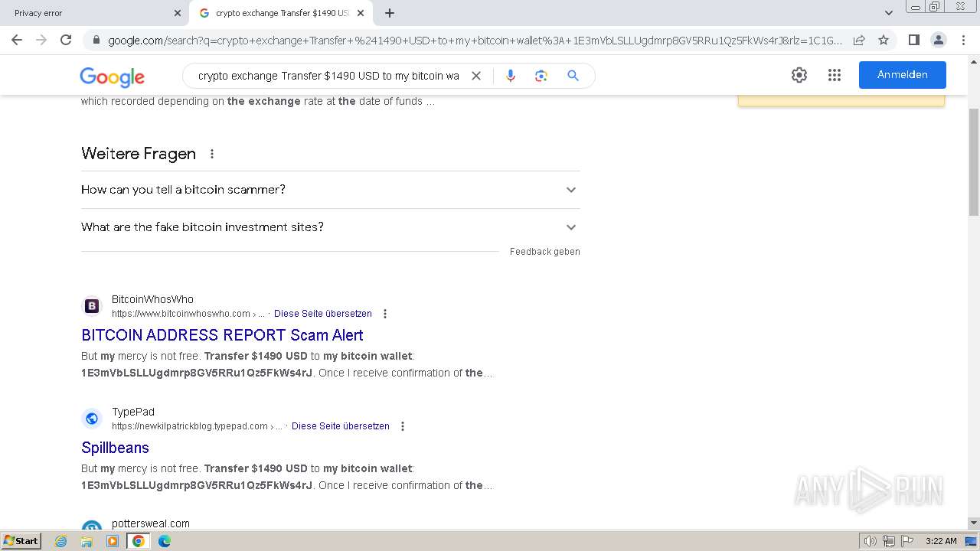Open the browser side panel
The height and width of the screenshot is (551, 980).
tap(913, 40)
